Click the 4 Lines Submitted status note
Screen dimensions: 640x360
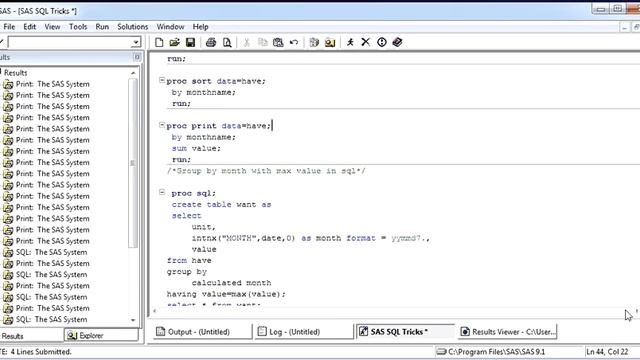(x=41, y=352)
